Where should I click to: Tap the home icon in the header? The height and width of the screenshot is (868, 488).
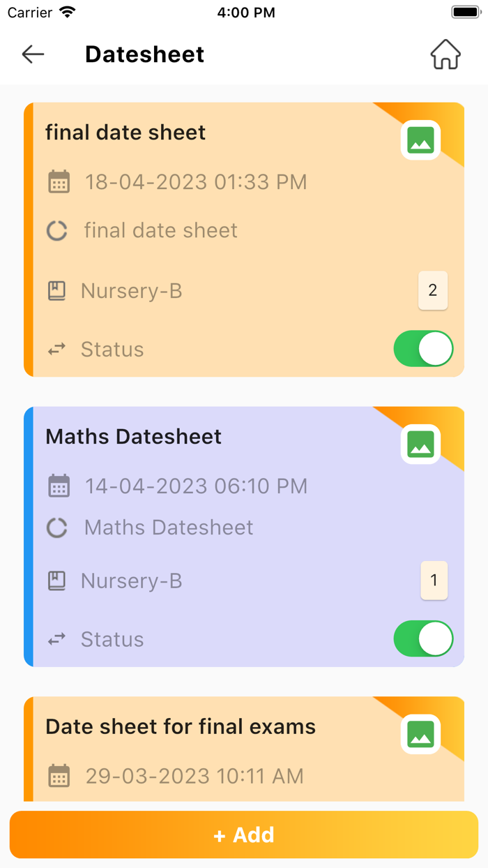tap(445, 54)
